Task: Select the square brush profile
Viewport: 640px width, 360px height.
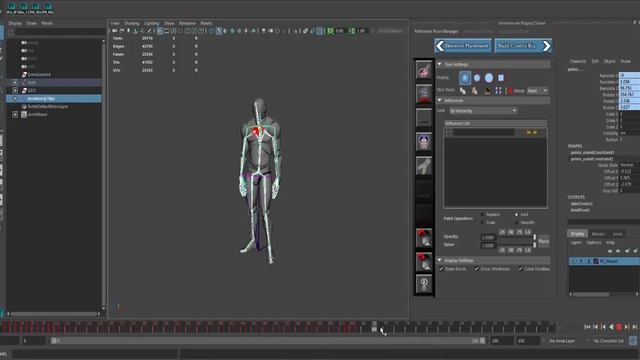Action: [x=501, y=78]
